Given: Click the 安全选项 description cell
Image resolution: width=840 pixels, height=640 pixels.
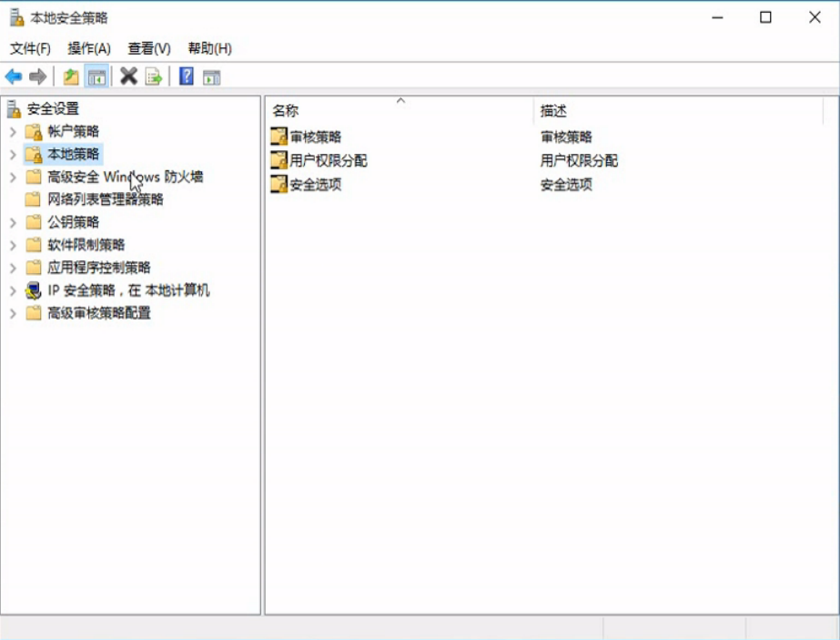Looking at the screenshot, I should click(566, 185).
